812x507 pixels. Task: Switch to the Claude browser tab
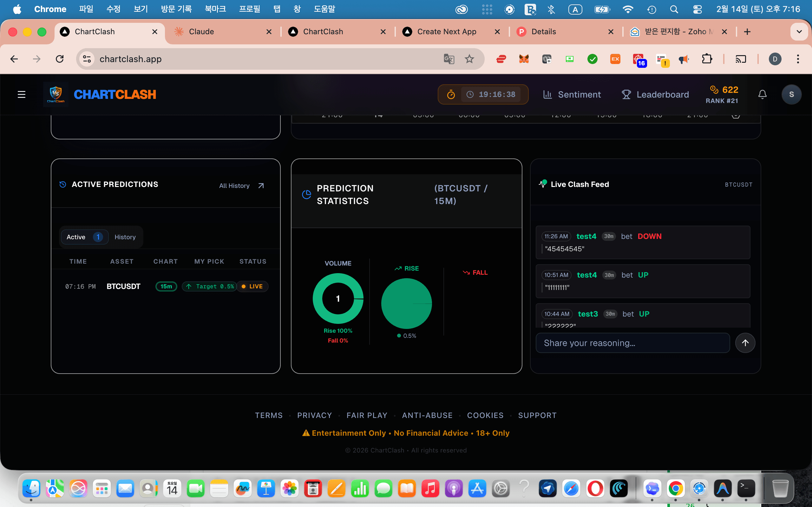point(201,31)
